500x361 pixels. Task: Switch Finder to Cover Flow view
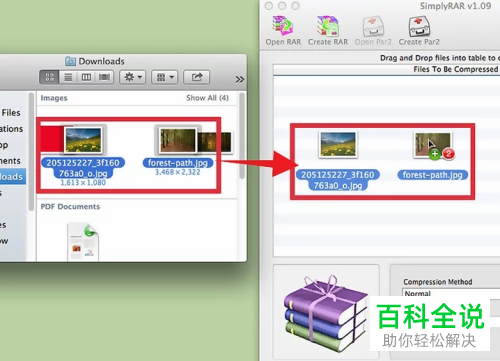(x=104, y=77)
